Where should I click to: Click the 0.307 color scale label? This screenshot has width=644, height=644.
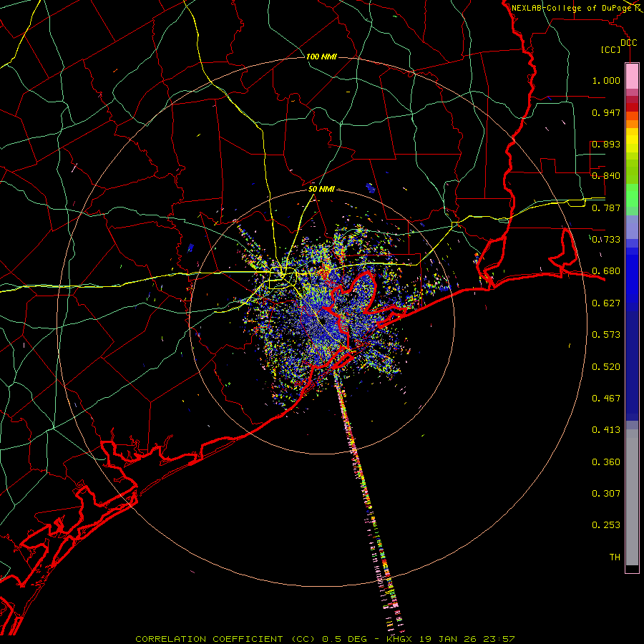[x=606, y=493]
